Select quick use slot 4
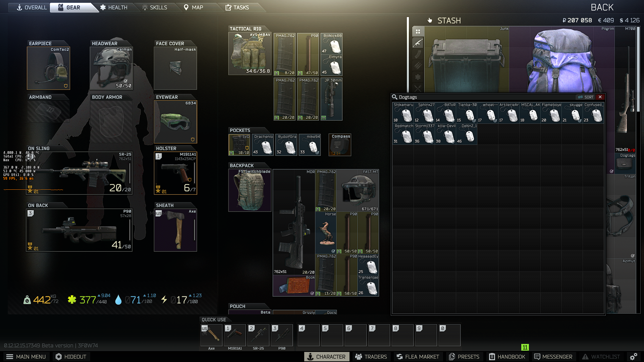Image resolution: width=644 pixels, height=362 pixels. point(308,335)
